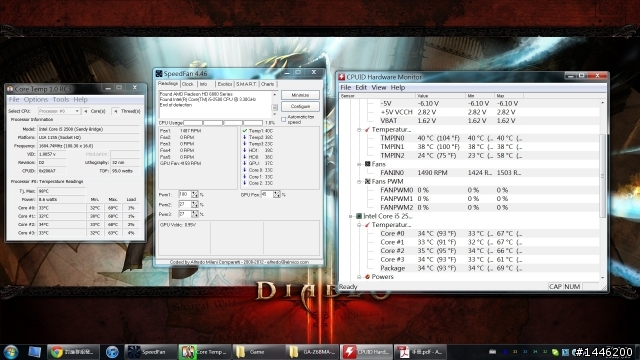Switch to the Charts tab in SpeedFan

pyautogui.click(x=267, y=84)
